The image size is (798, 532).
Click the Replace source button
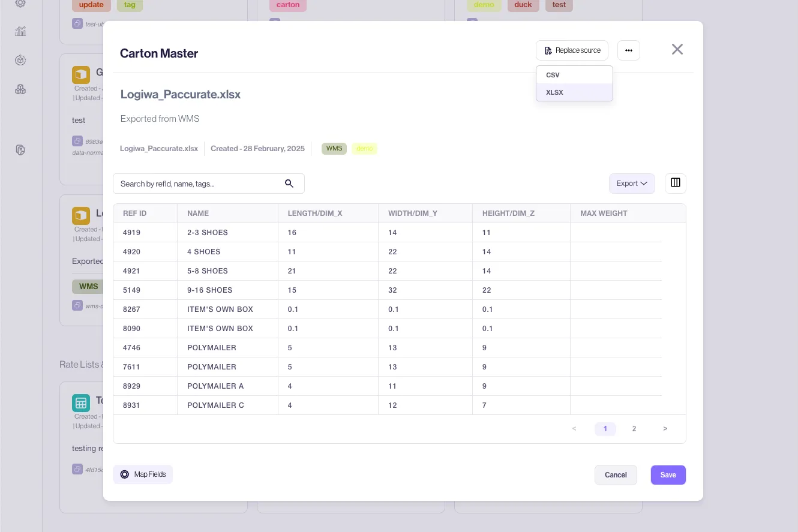(x=572, y=50)
